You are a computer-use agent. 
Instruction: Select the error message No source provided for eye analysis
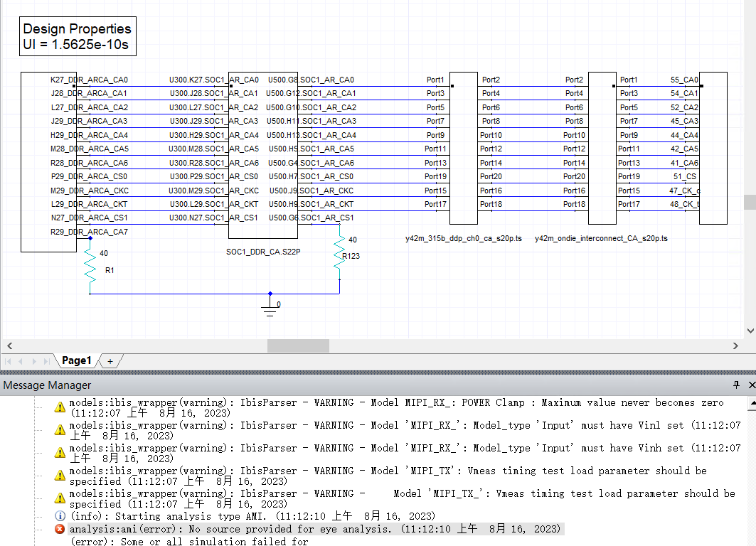click(315, 529)
